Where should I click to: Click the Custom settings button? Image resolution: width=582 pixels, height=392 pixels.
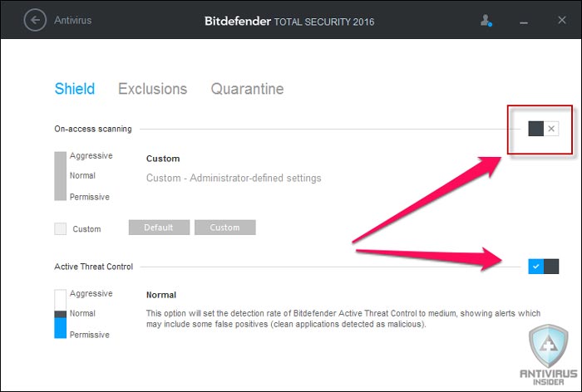(225, 228)
